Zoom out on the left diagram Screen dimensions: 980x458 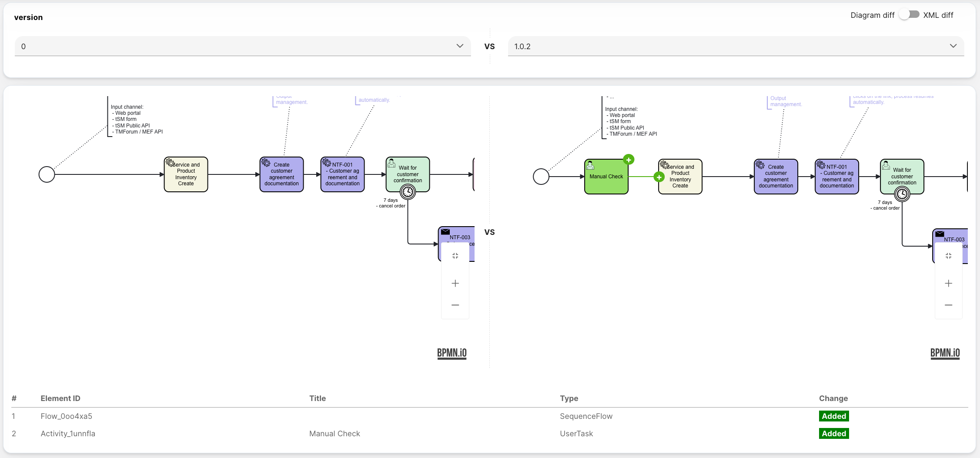pos(455,305)
